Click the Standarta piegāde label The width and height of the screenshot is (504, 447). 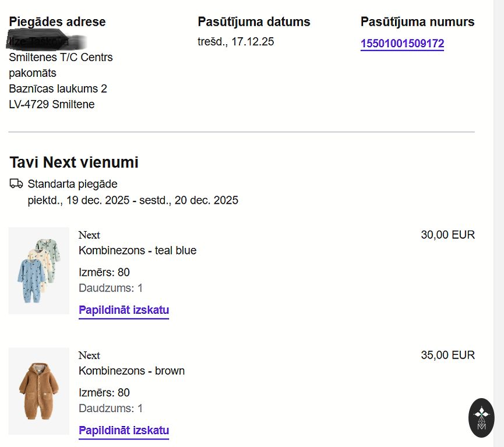pos(72,185)
